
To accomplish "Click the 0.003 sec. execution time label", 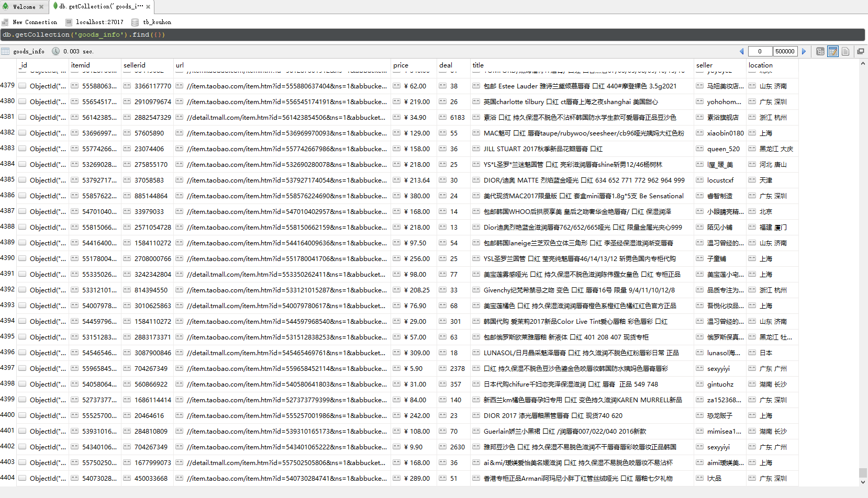I will tap(78, 51).
